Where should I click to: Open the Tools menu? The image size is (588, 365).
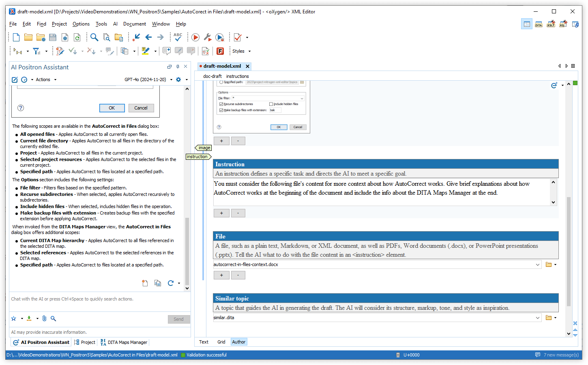[101, 24]
